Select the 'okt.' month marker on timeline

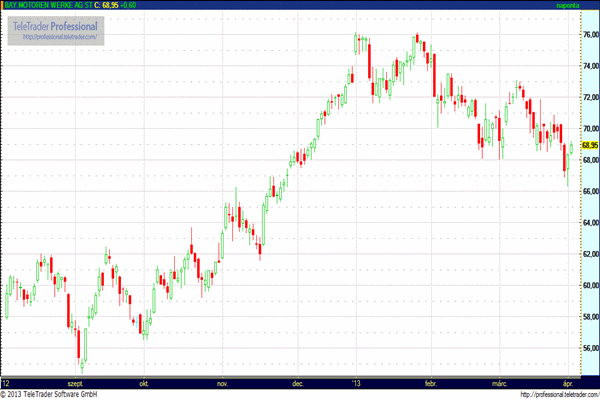pyautogui.click(x=144, y=383)
